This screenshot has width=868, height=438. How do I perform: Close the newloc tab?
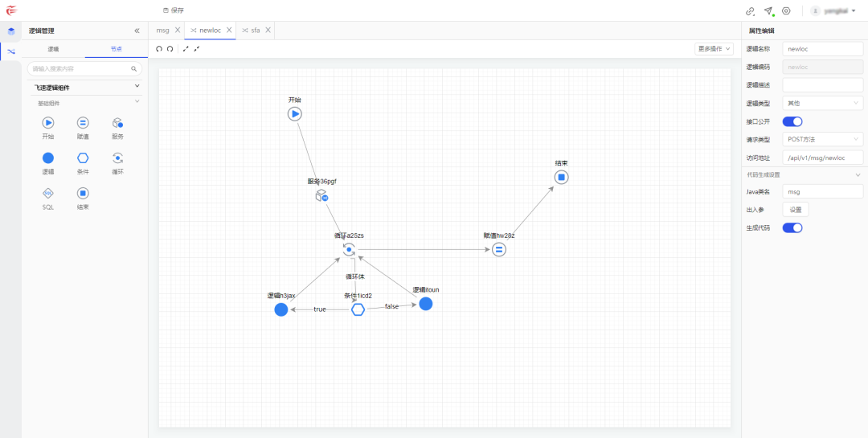click(229, 31)
